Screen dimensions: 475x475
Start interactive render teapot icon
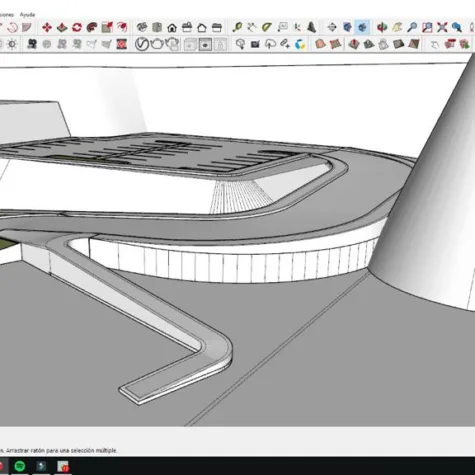click(x=172, y=44)
